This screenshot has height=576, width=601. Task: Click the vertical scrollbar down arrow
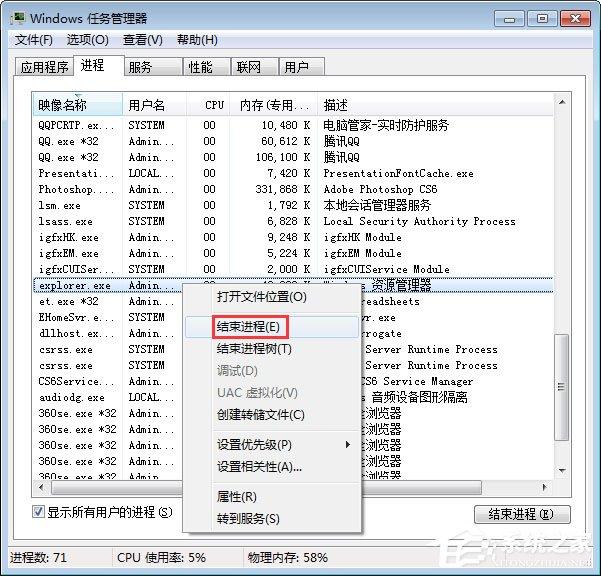562,470
